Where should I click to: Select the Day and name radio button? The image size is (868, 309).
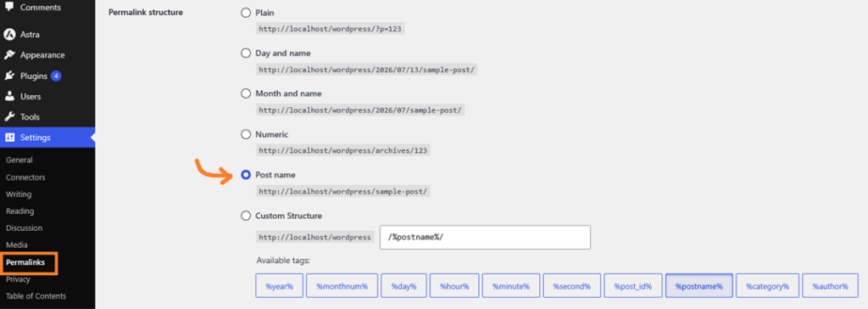246,53
